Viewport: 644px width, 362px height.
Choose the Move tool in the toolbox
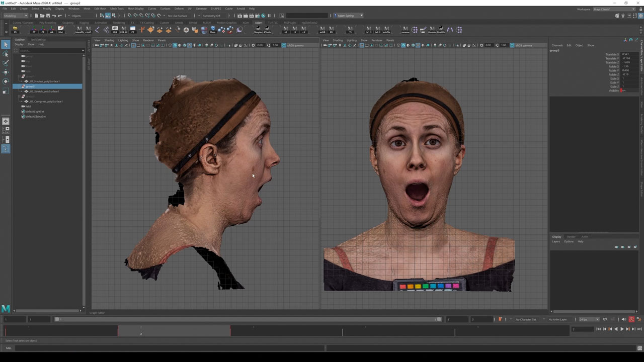6,72
